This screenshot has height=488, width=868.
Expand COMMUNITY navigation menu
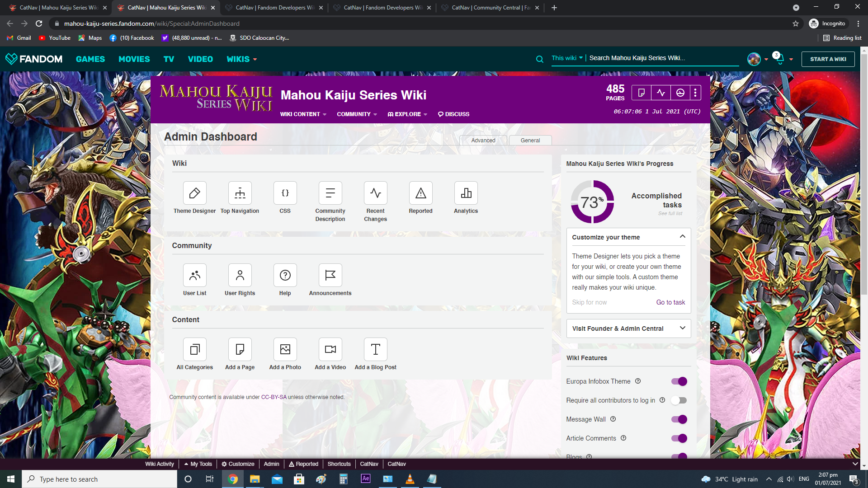pyautogui.click(x=357, y=114)
